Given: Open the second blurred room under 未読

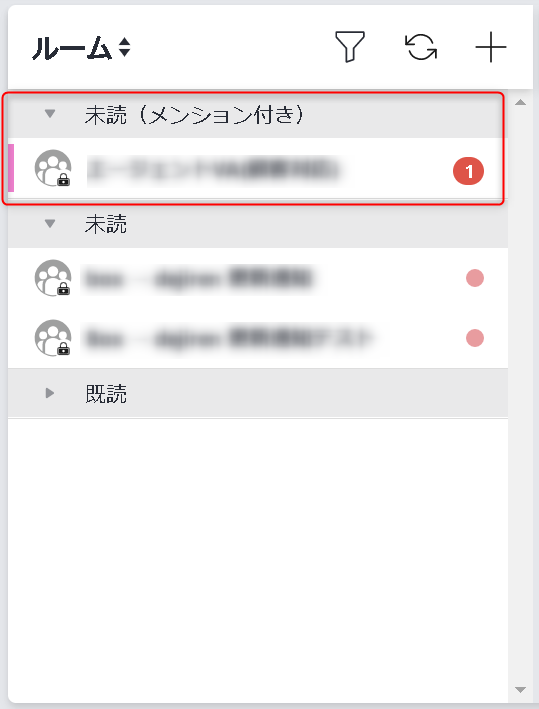Looking at the screenshot, I should click(x=258, y=338).
